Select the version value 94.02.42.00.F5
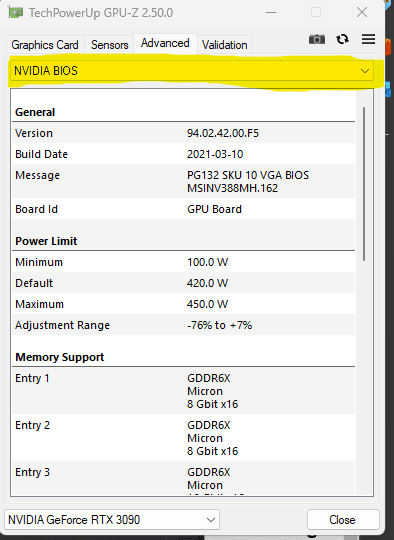394x540 pixels. 222,133
